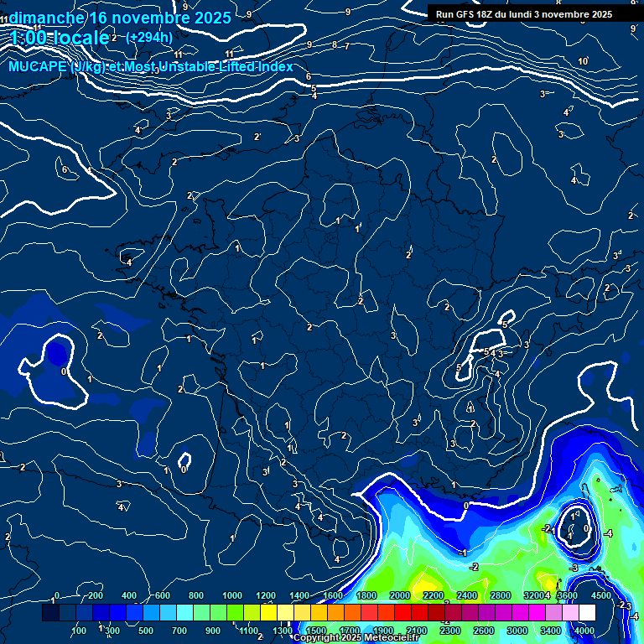
Task: Click the 'Copyright 2025 Meteociel.fr' text
Action: 356,637
